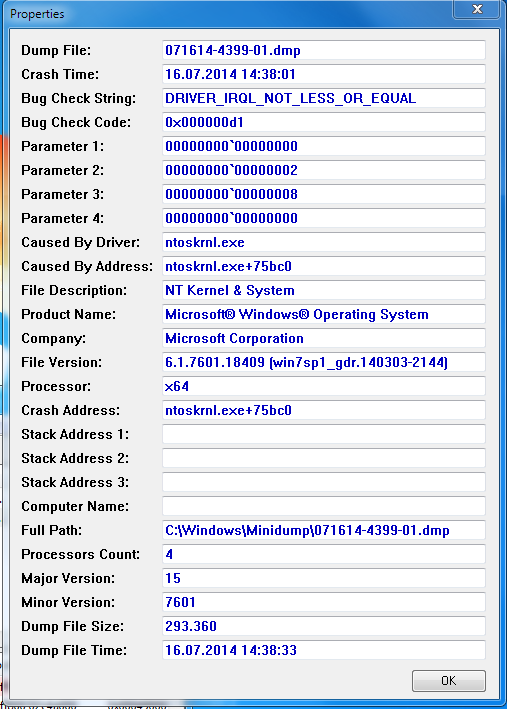Click the "Computer Name:" label
Image resolution: width=507 pixels, height=709 pixels.
(75, 506)
